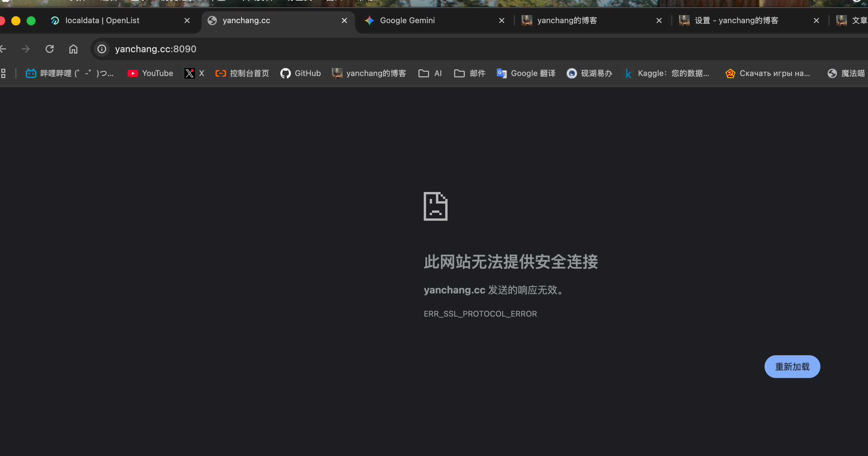Viewport: 868px width, 456px height.
Task: Click the 重新加载 button
Action: (x=792, y=366)
